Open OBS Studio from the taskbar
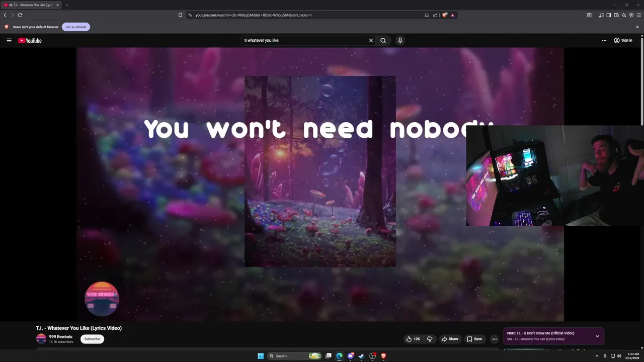The image size is (644, 362). coord(372,356)
